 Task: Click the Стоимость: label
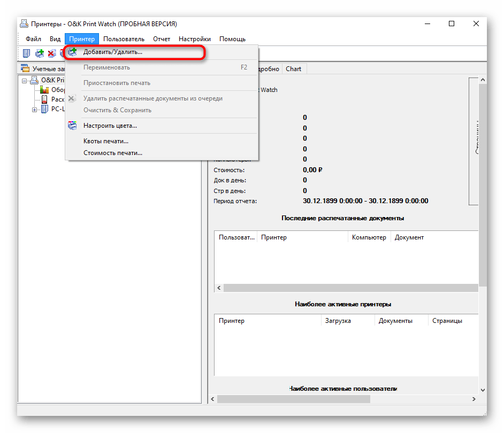tap(229, 170)
